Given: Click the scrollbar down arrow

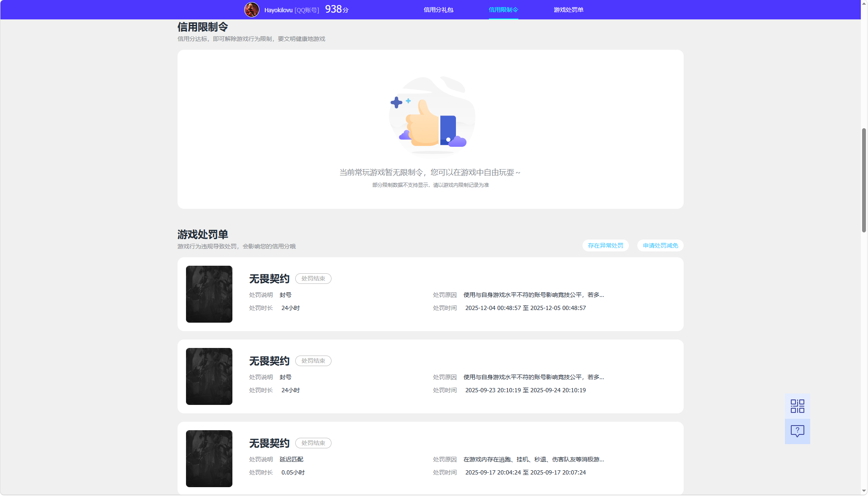Looking at the screenshot, I should (x=864, y=491).
